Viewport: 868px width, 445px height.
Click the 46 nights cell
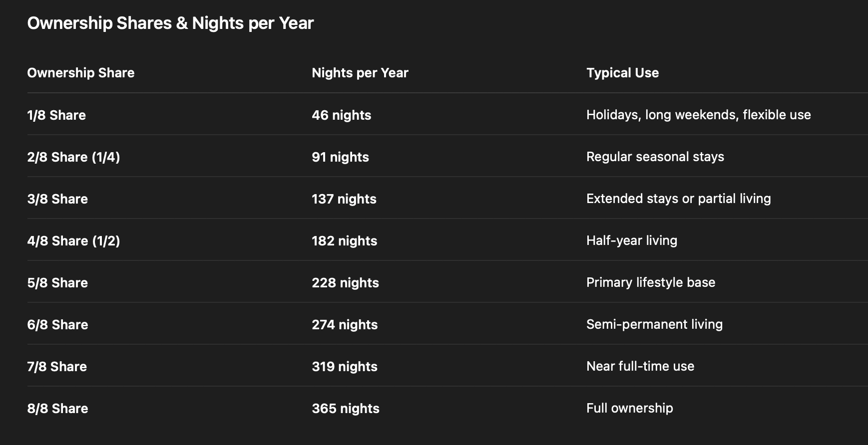point(342,115)
